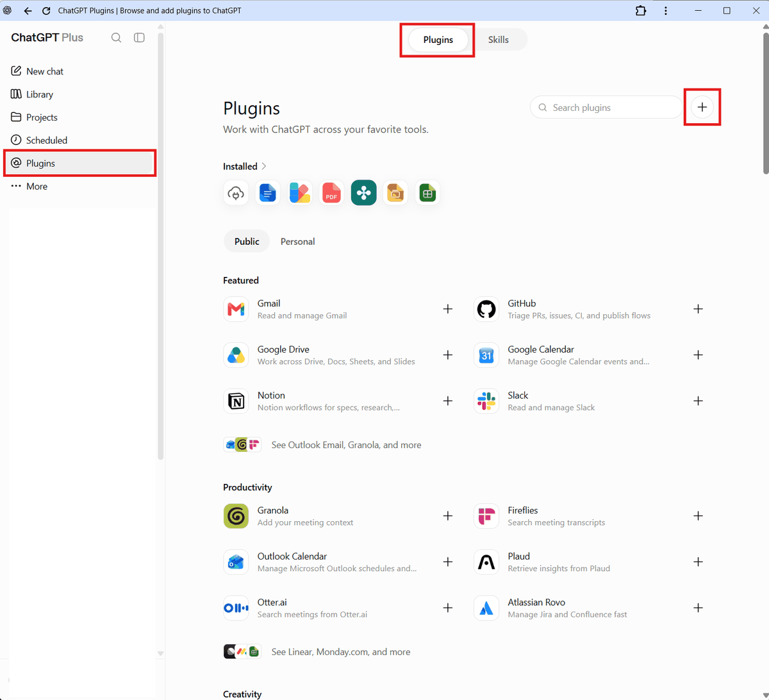
Task: Add the Gmail plugin with its plus
Action: (448, 309)
